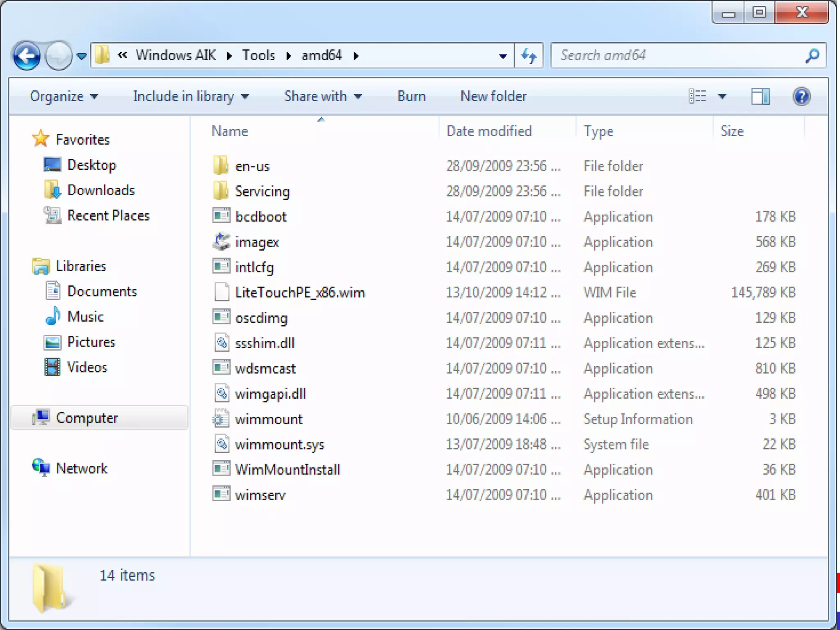
Task: Sort by the Size column header
Action: point(732,131)
